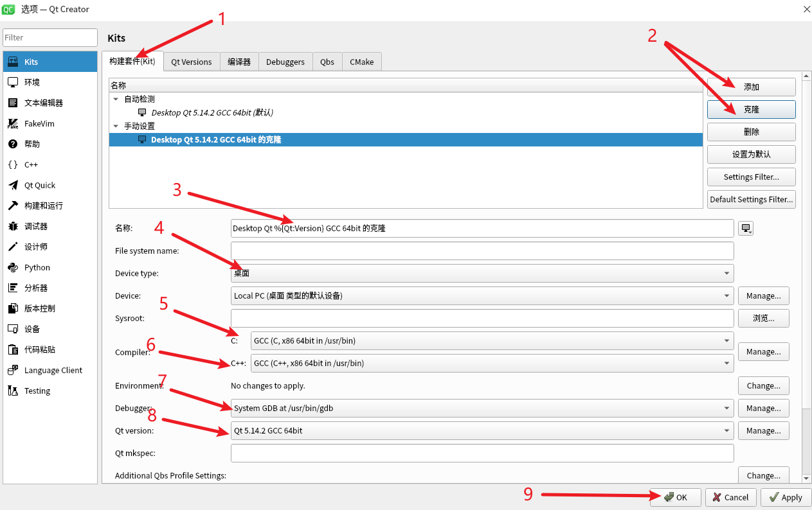Open the 环境 settings category

pyautogui.click(x=50, y=82)
